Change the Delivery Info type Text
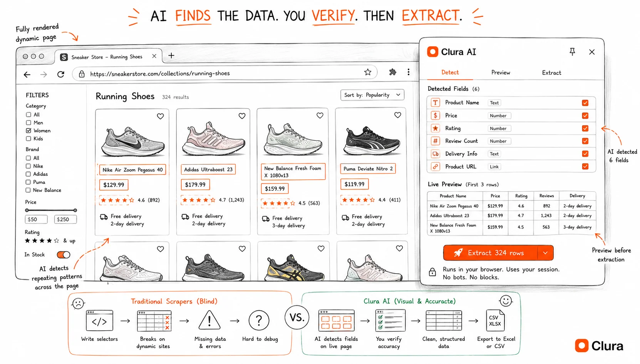The height and width of the screenshot is (364, 640). pos(494,154)
